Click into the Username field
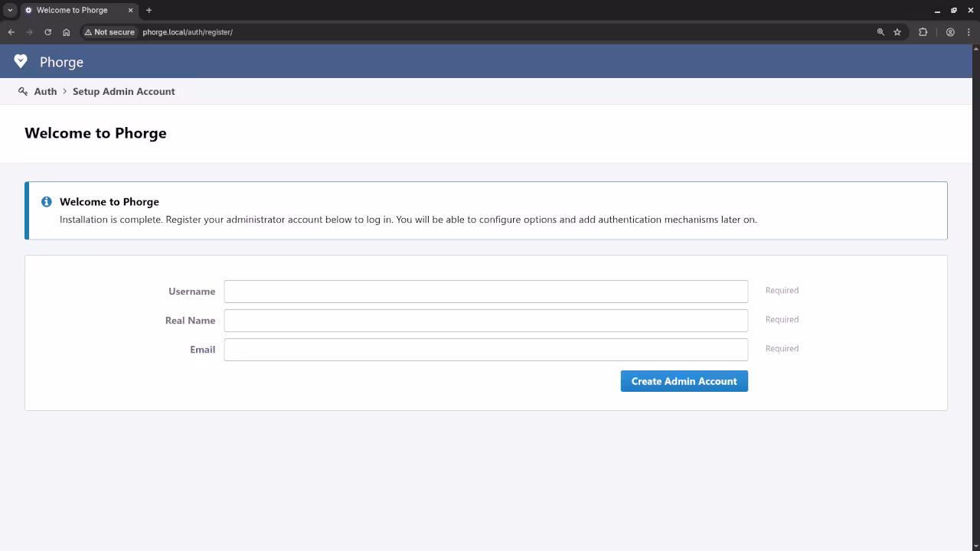This screenshot has height=551, width=980. click(x=485, y=292)
